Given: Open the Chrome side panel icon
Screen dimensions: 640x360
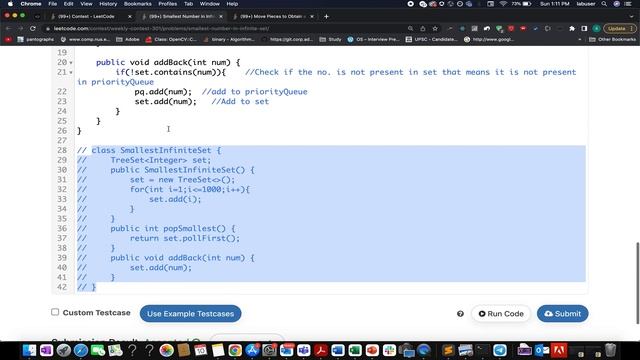Looking at the screenshot, I should coord(584,29).
